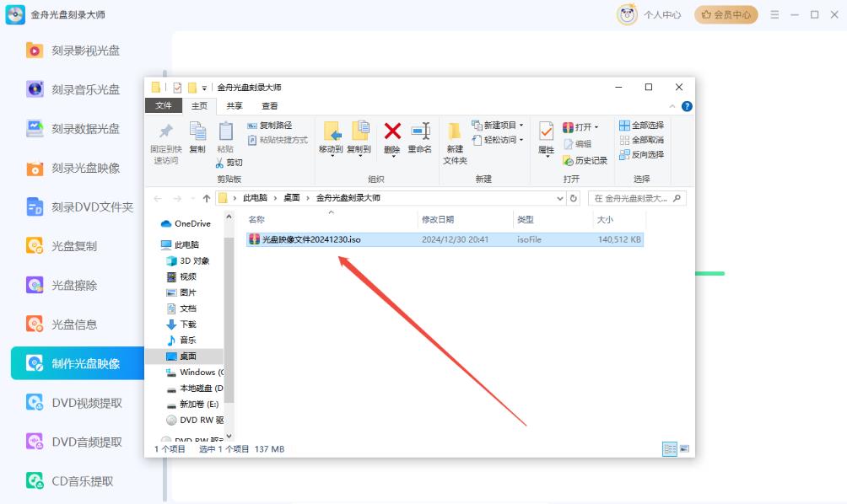Click 编辑 in ribbon
The width and height of the screenshot is (847, 504).
click(577, 144)
